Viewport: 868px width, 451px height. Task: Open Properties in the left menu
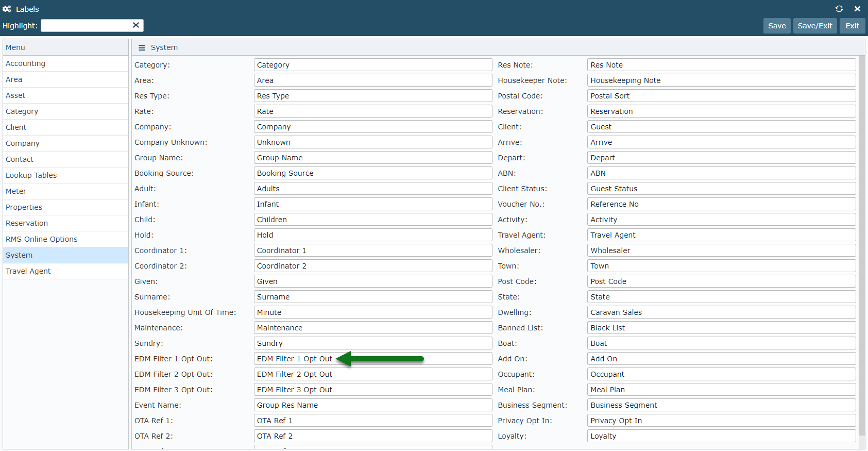65,207
